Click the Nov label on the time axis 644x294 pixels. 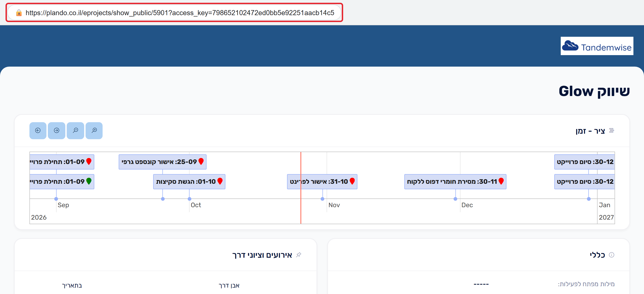[334, 205]
